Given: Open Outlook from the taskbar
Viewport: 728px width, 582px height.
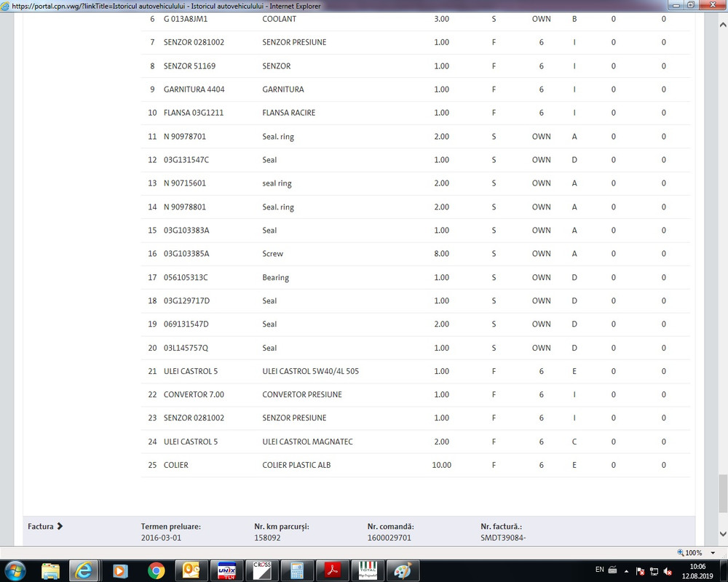Looking at the screenshot, I should coord(191,570).
